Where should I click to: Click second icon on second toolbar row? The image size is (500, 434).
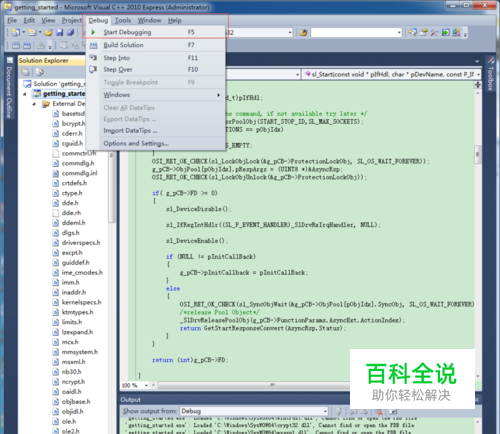(x=27, y=45)
